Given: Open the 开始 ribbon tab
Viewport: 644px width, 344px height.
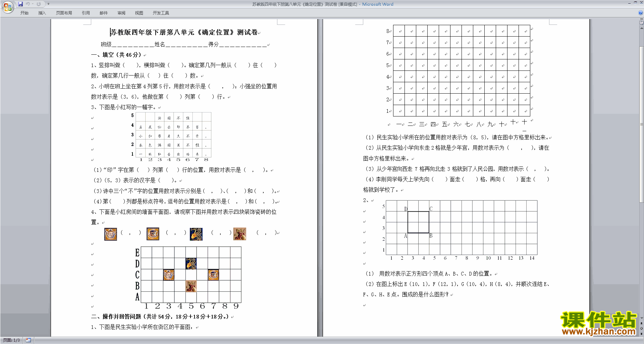Looking at the screenshot, I should point(24,13).
